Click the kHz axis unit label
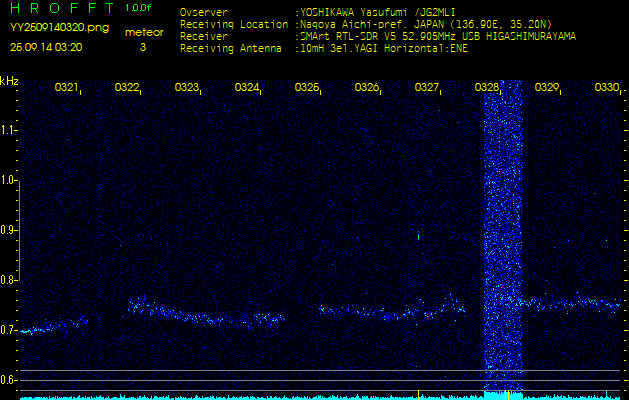Viewport: 629px width, 400px height. [x=9, y=81]
